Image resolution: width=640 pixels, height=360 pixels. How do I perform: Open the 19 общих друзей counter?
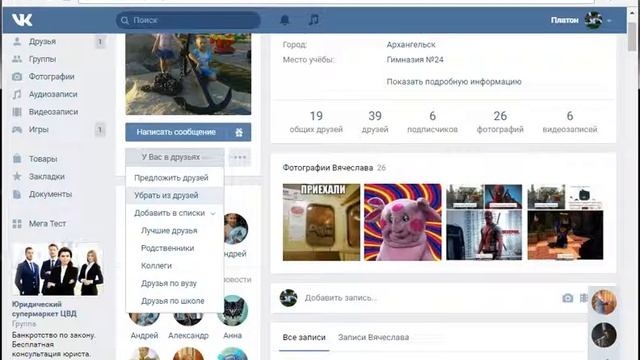(x=316, y=122)
